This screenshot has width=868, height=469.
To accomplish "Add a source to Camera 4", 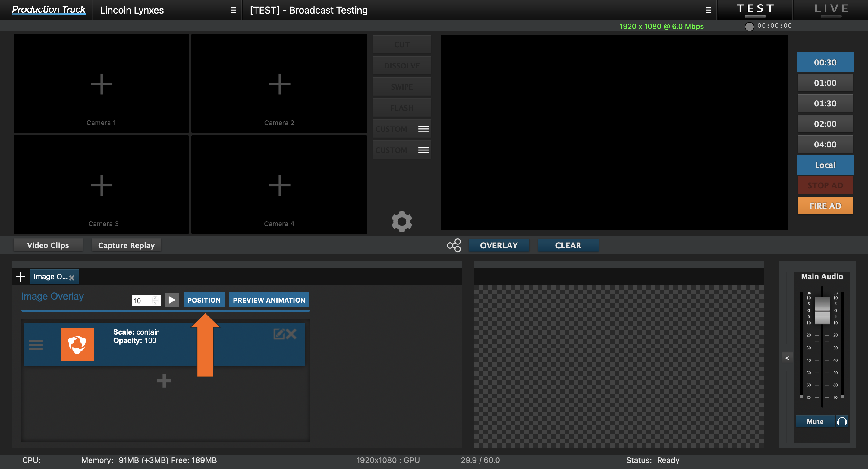I will [279, 185].
